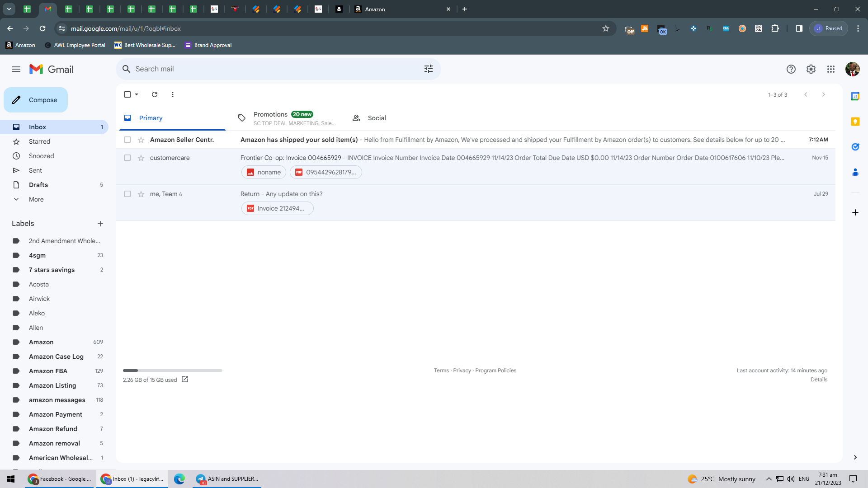Open the Inbox folder
Screen dimensions: 868x488
point(54,127)
